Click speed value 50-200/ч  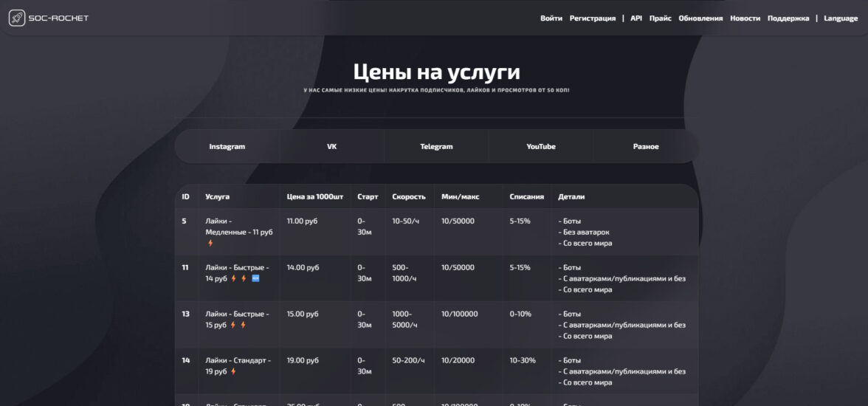pyautogui.click(x=409, y=360)
